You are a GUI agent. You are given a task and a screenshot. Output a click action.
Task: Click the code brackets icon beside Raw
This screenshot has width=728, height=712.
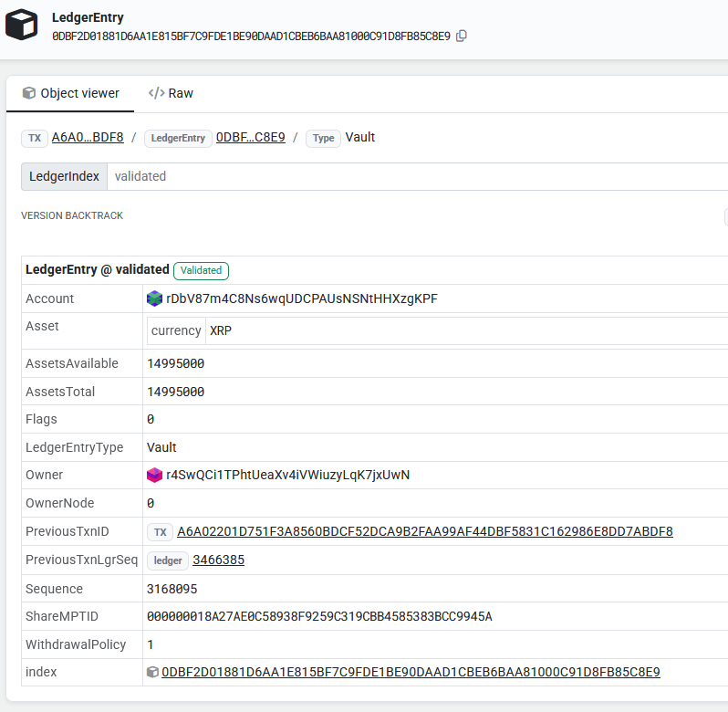[x=157, y=93]
